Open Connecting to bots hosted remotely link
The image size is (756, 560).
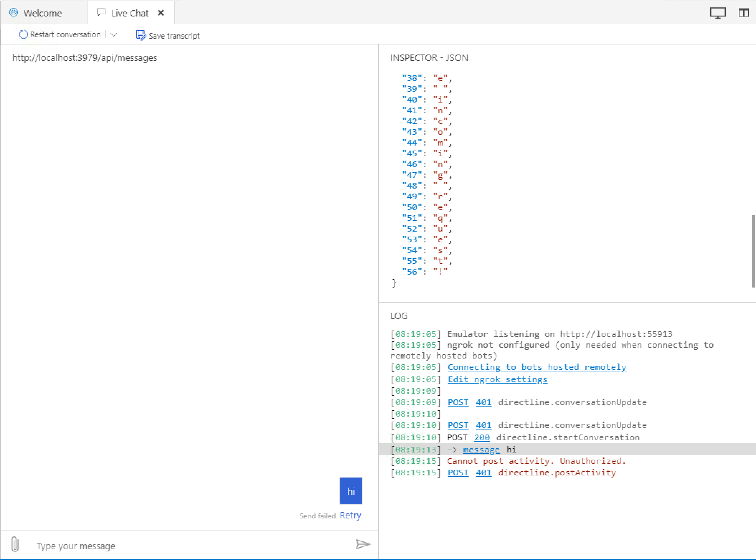click(x=537, y=367)
